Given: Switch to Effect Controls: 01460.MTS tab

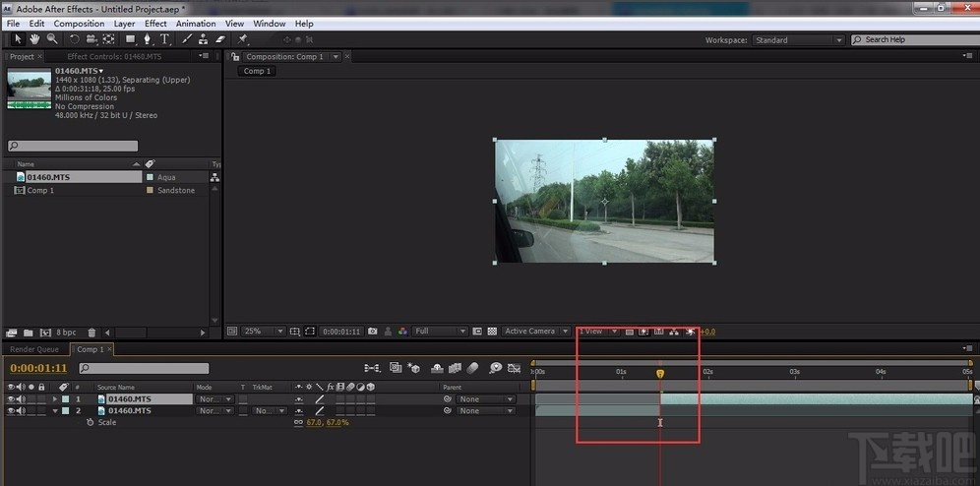Looking at the screenshot, I should (114, 56).
